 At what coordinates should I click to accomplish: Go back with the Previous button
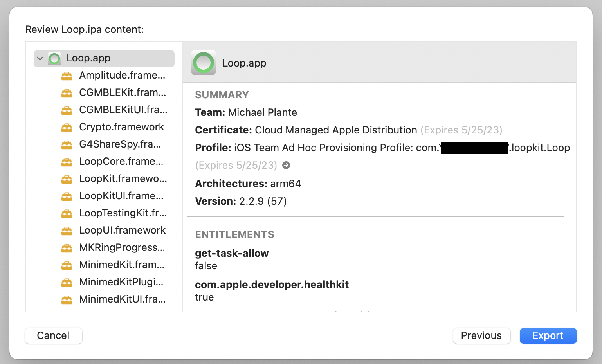pos(481,336)
